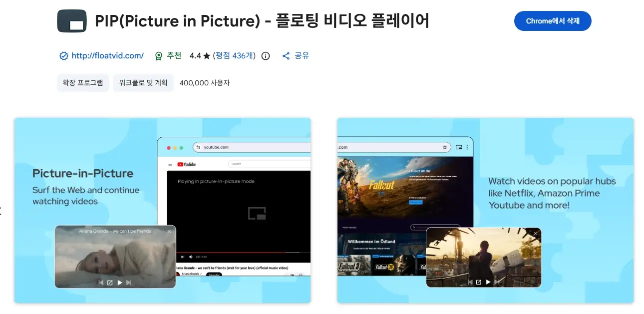Close the Fallout floating video window

(x=536, y=233)
